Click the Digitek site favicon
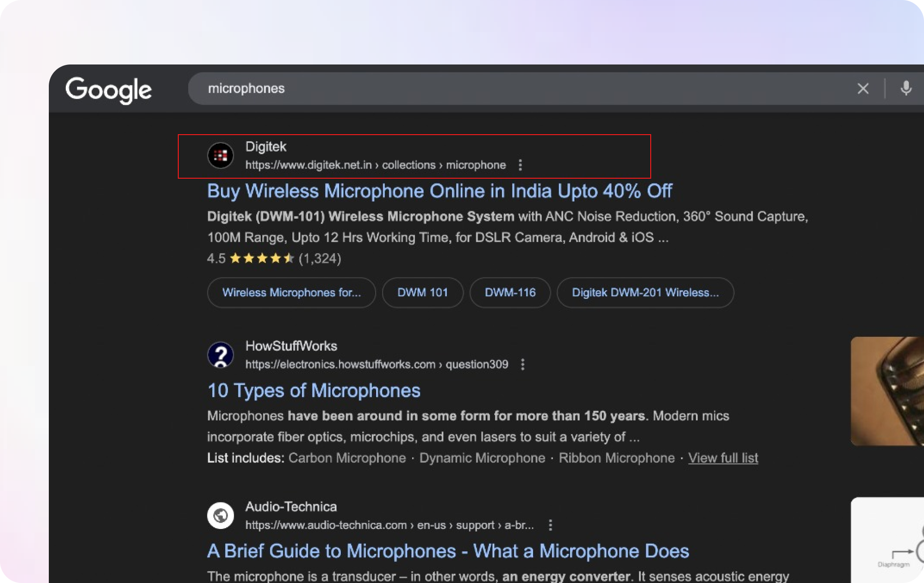The height and width of the screenshot is (583, 924). click(x=221, y=155)
